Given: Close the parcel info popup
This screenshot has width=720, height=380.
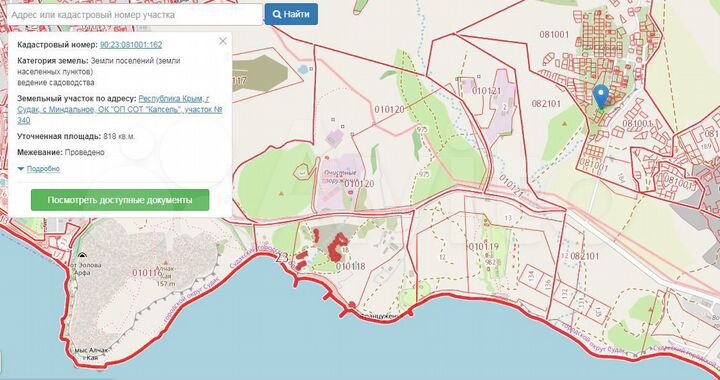Looking at the screenshot, I should tap(223, 41).
